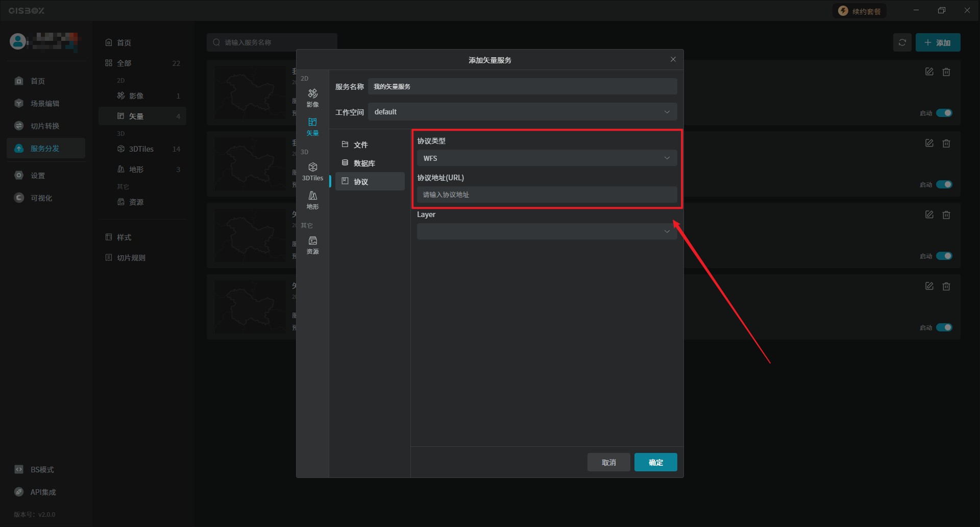The height and width of the screenshot is (527, 980).
Task: Click edit icon of first service card
Action: pyautogui.click(x=929, y=72)
